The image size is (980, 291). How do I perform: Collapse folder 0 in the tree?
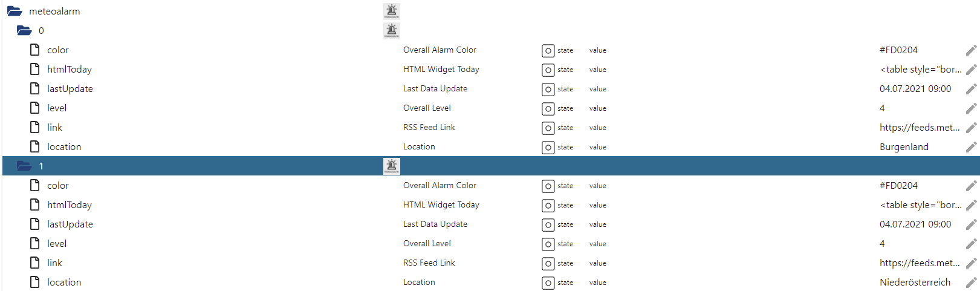(24, 30)
